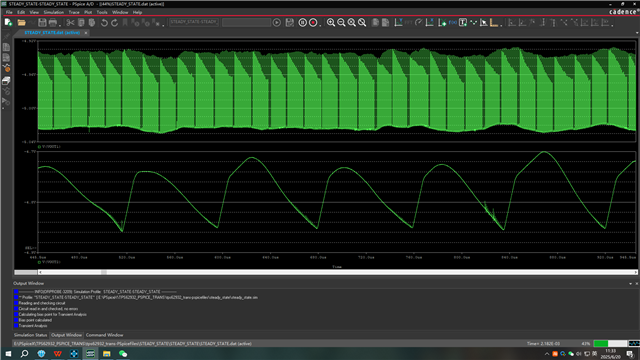Toggle the log X axis button

398,22
